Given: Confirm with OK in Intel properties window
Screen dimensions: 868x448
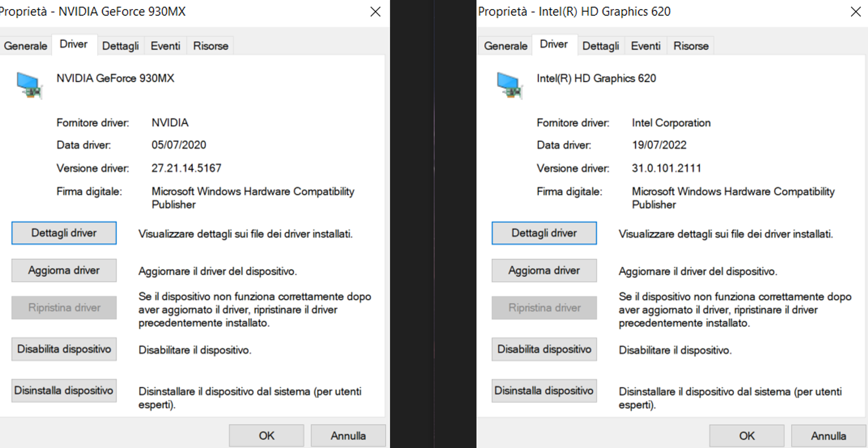Looking at the screenshot, I should tap(747, 435).
